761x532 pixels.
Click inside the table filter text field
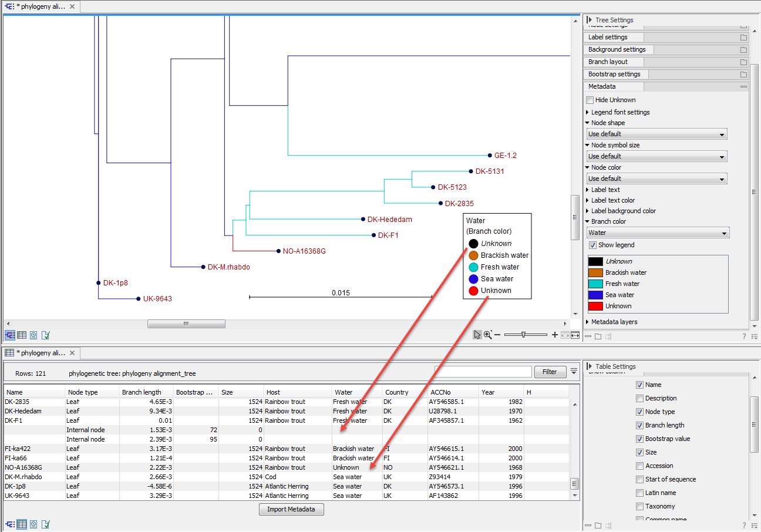point(483,371)
